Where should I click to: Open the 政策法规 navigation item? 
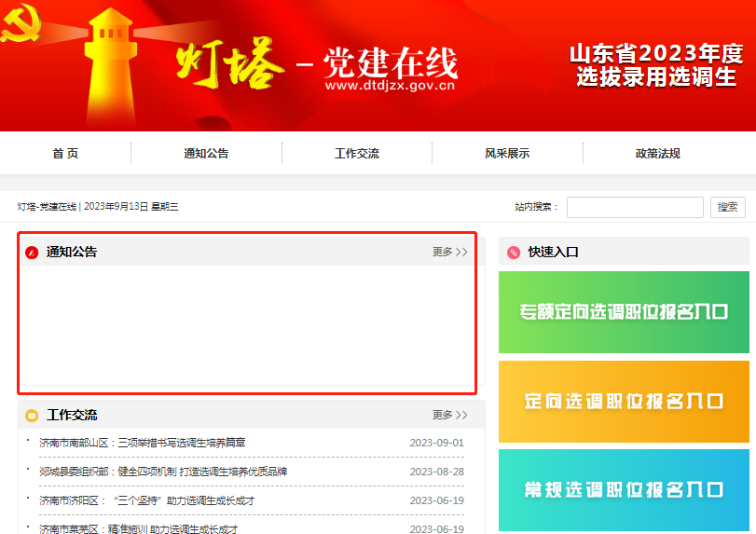click(x=657, y=153)
